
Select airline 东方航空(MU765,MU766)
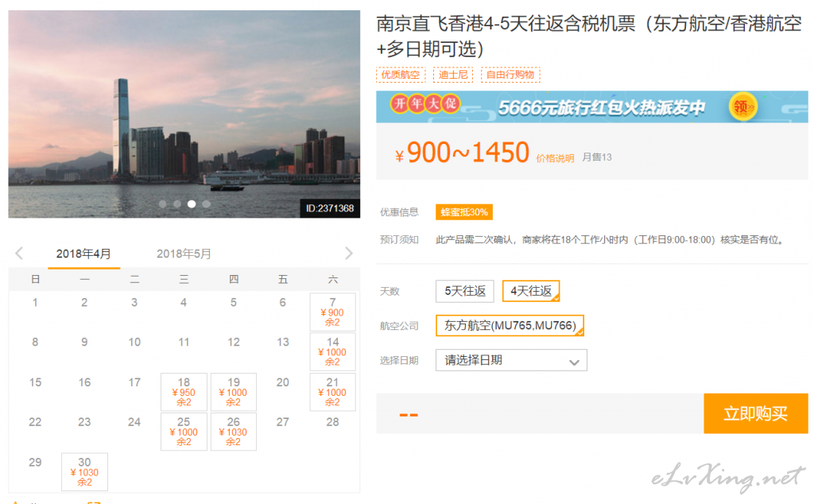point(510,325)
